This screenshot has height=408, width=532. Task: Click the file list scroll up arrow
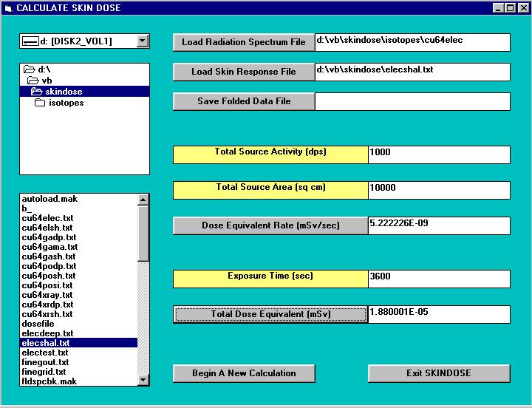(143, 199)
